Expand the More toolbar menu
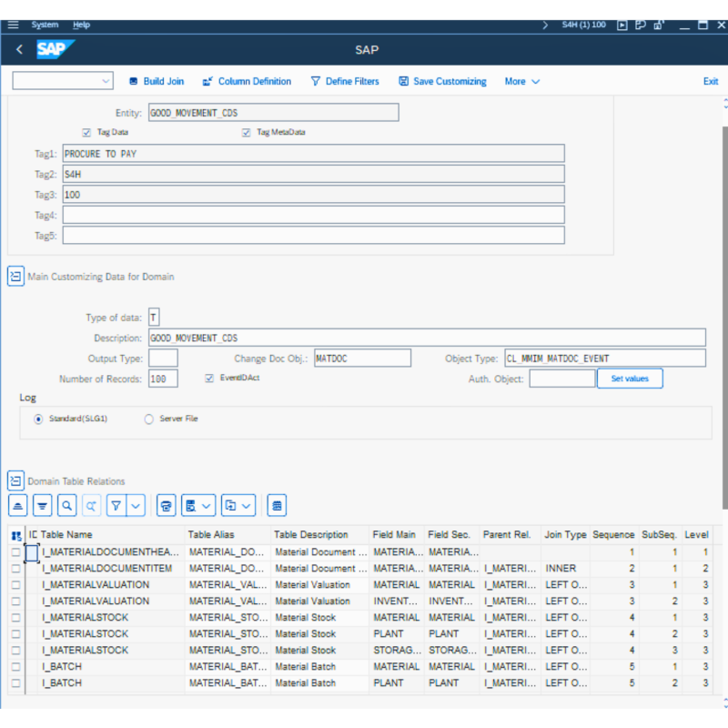 coord(522,82)
